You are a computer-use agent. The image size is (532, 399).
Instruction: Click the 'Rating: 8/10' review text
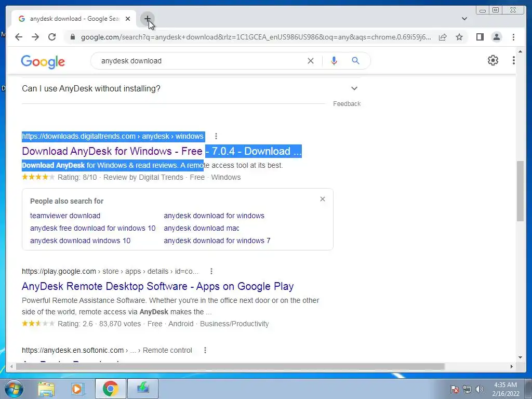coord(77,178)
